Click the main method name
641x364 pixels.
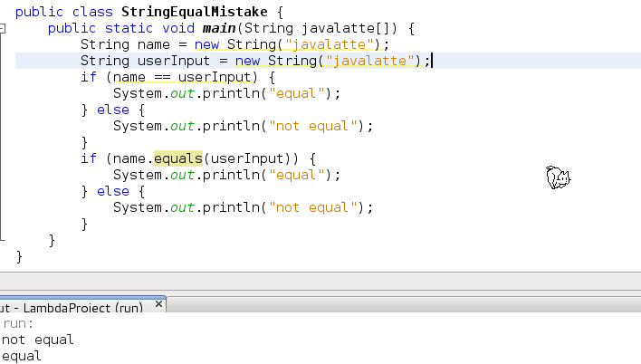click(219, 28)
